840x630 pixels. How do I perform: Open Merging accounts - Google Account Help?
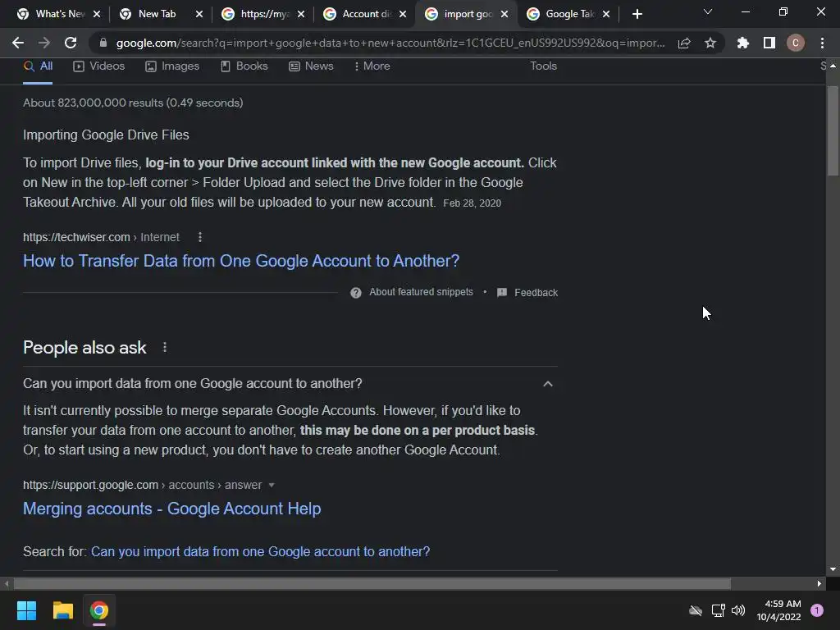point(172,509)
